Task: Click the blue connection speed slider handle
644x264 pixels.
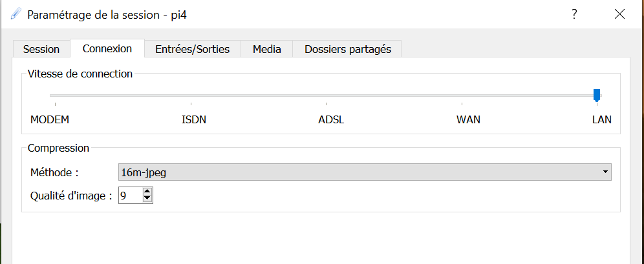Action: tap(597, 95)
